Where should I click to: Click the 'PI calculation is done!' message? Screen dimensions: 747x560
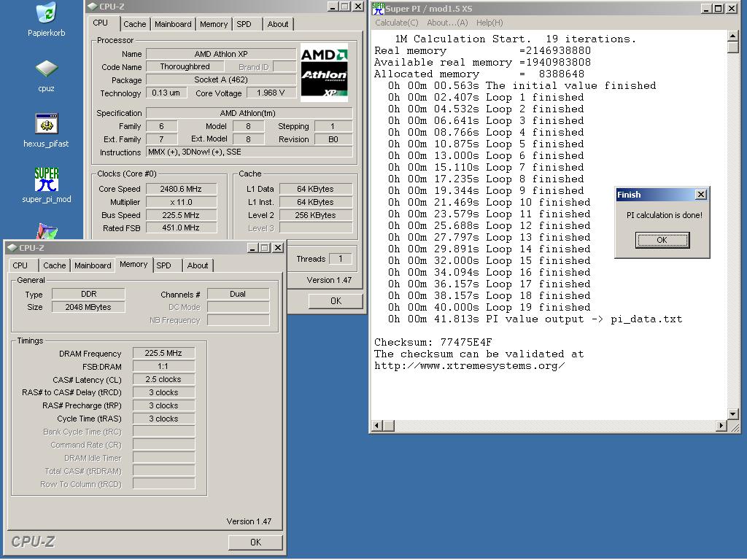click(664, 215)
